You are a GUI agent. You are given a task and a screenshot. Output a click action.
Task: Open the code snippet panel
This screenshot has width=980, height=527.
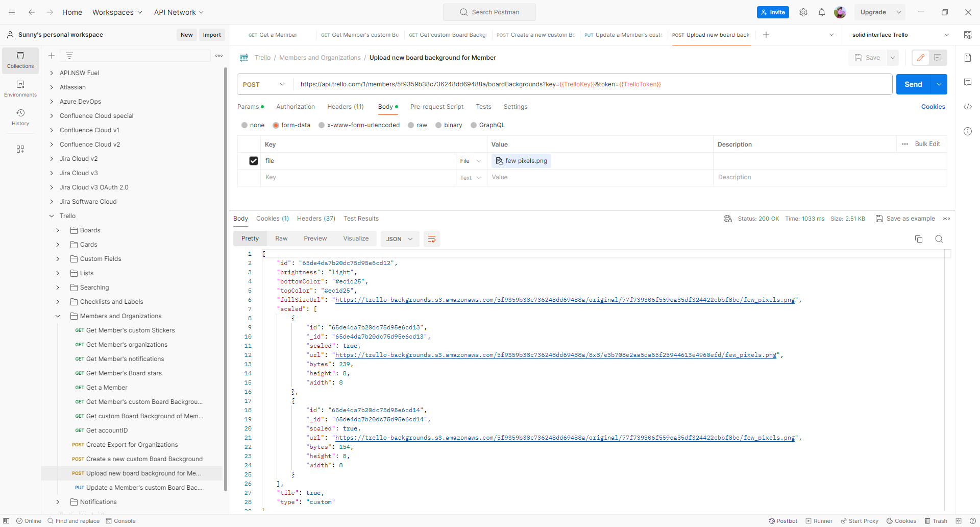[968, 107]
